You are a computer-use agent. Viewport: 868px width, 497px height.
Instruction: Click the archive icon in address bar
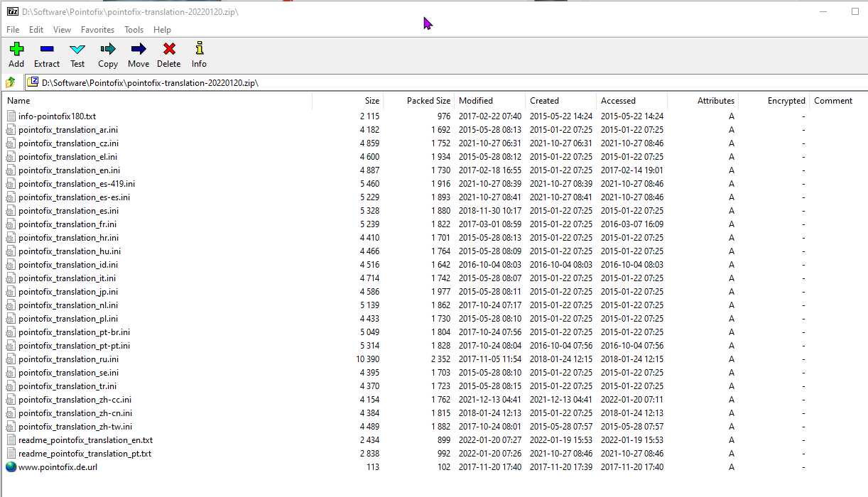pos(33,82)
